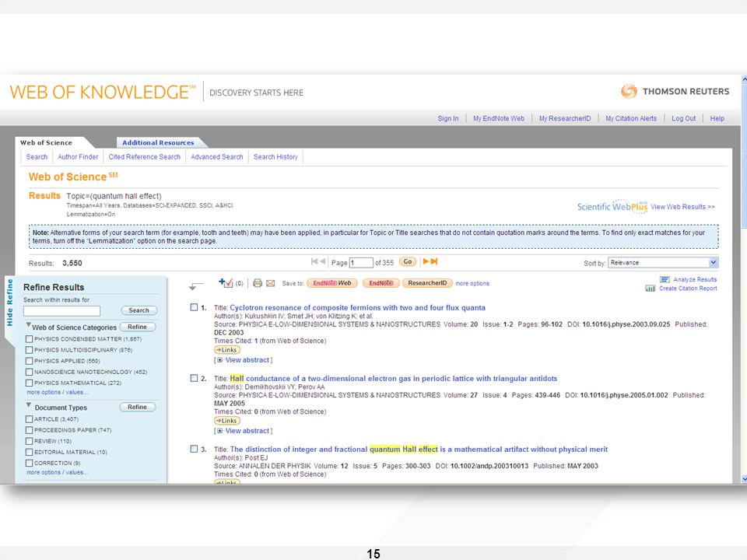Click the Web of Knowledge logo
This screenshot has height=560, width=747.
pos(103,92)
